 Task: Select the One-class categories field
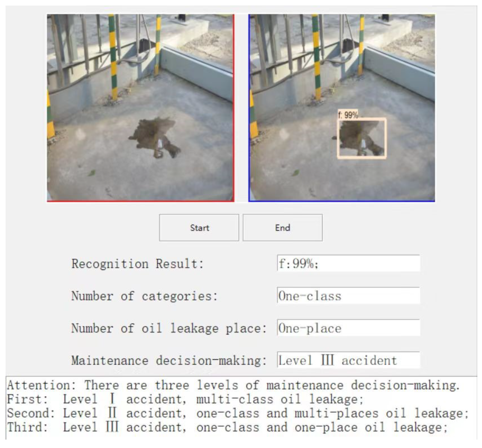(x=348, y=295)
